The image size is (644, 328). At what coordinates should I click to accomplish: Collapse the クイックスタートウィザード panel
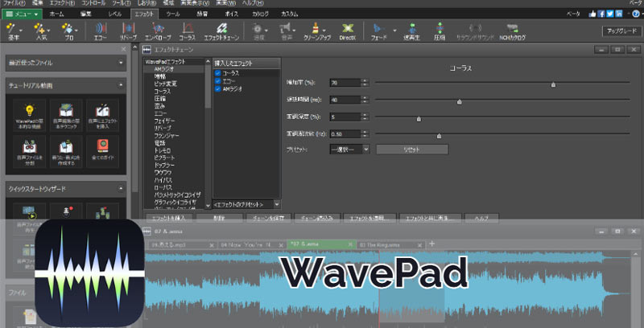pos(121,189)
